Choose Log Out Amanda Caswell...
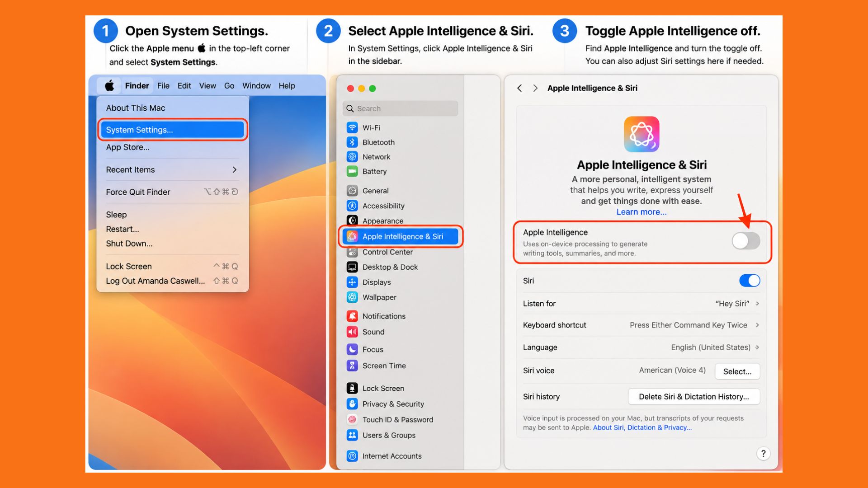 [x=172, y=281]
